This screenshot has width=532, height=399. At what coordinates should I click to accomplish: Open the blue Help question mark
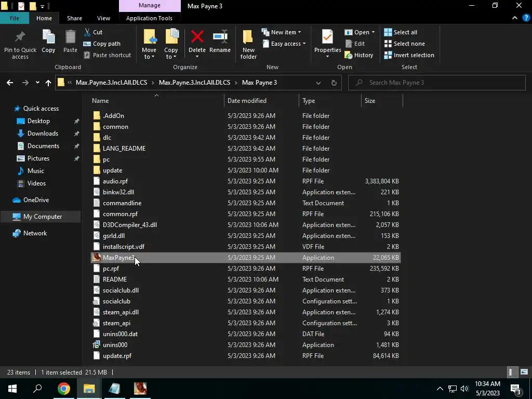[x=526, y=18]
